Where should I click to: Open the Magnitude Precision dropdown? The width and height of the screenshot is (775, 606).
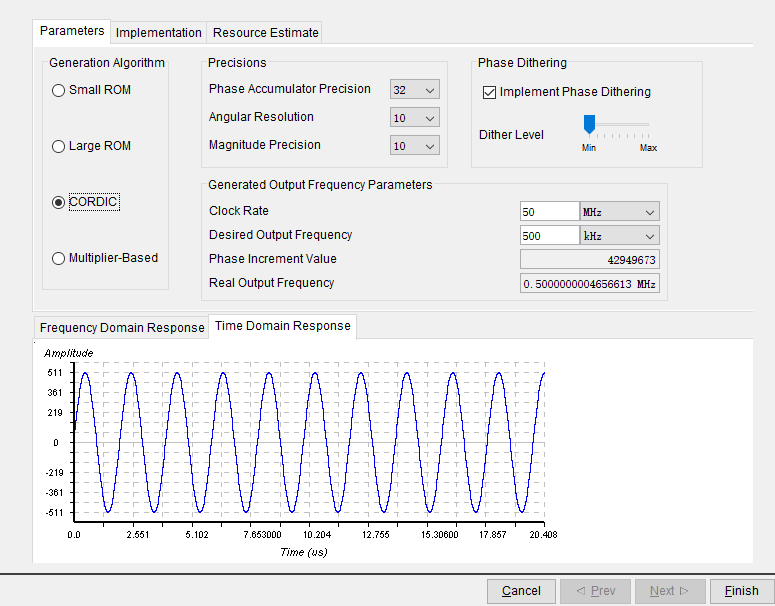(415, 146)
